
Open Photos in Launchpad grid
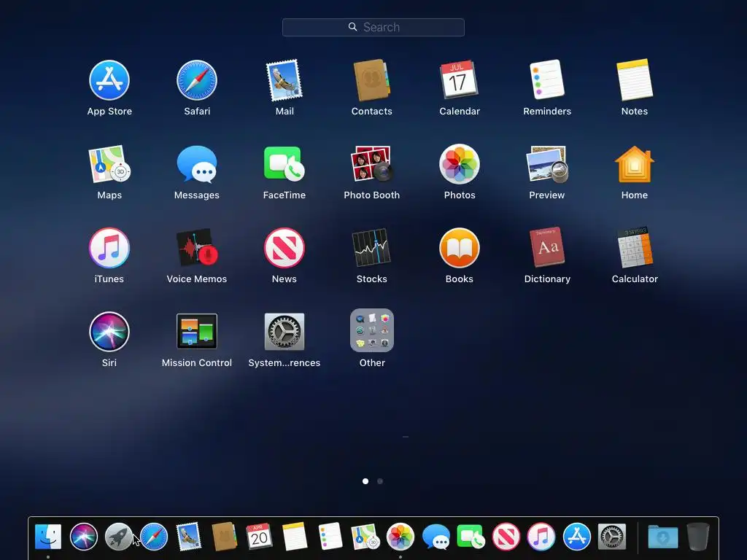click(460, 164)
